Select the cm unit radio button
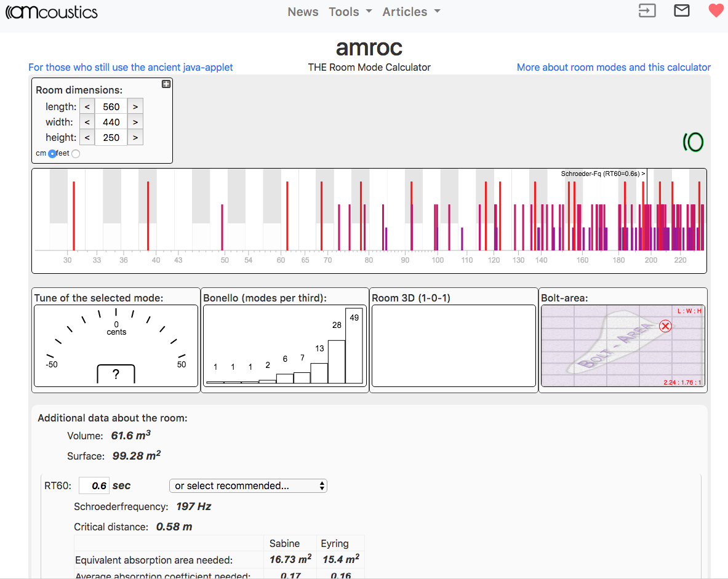 [52, 154]
